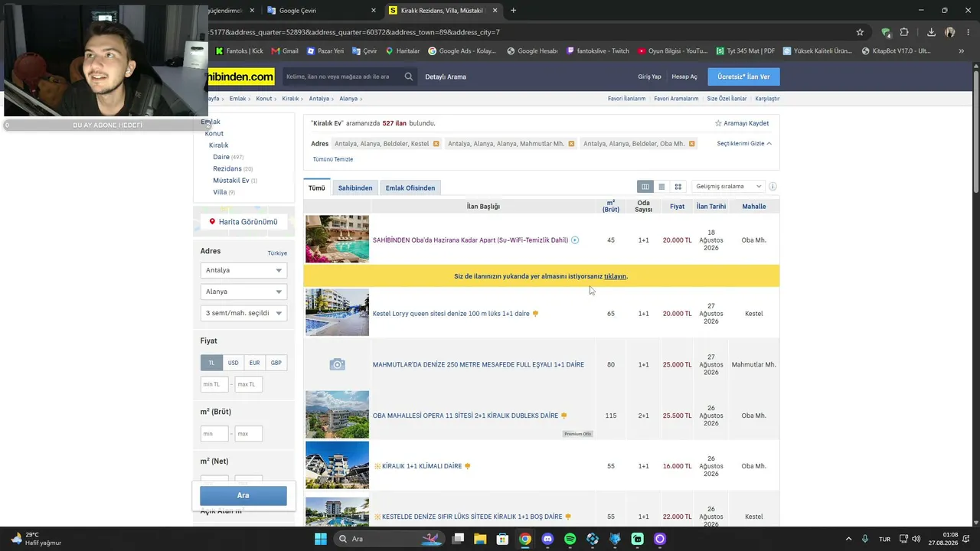980x551 pixels.
Task: Open the '3 semt/mah. seçildi' dropdown
Action: click(243, 313)
